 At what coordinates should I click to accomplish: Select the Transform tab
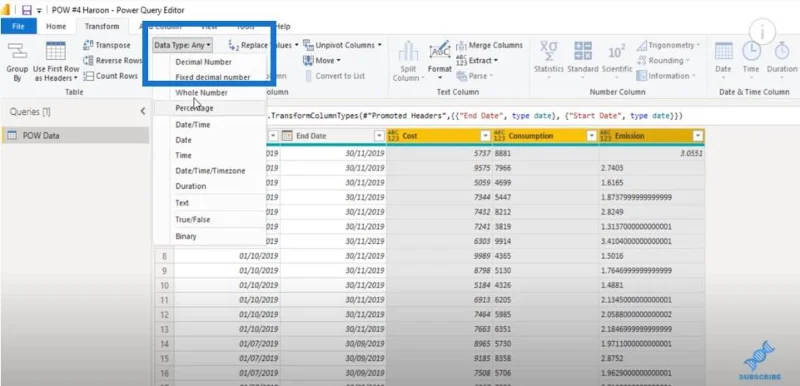102,27
